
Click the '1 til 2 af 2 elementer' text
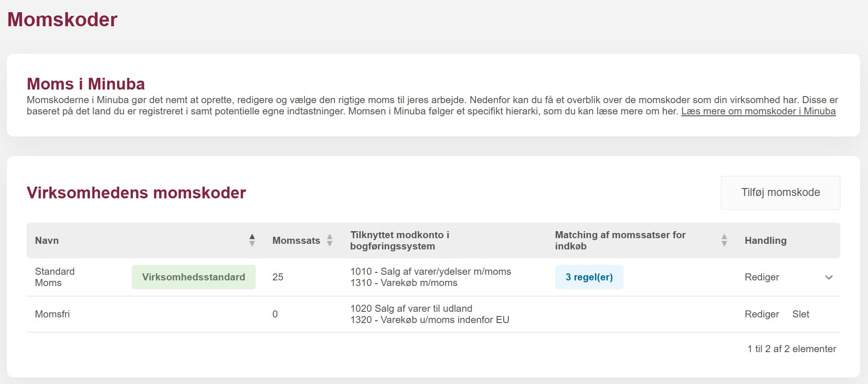(x=791, y=349)
